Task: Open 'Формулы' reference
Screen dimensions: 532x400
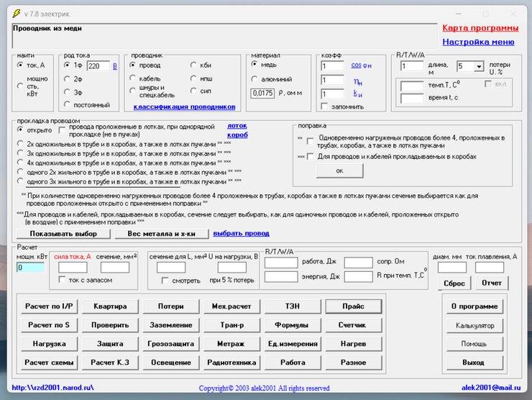Action: click(x=293, y=325)
